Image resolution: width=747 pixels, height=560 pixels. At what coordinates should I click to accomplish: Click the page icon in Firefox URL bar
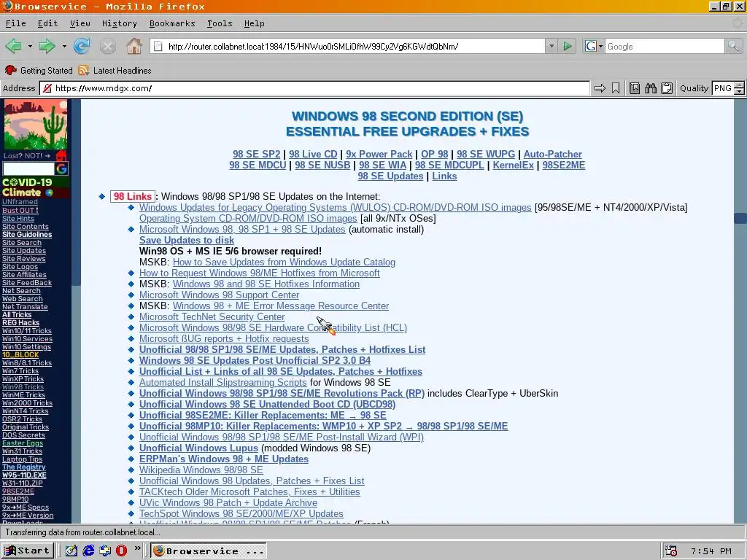click(x=158, y=46)
